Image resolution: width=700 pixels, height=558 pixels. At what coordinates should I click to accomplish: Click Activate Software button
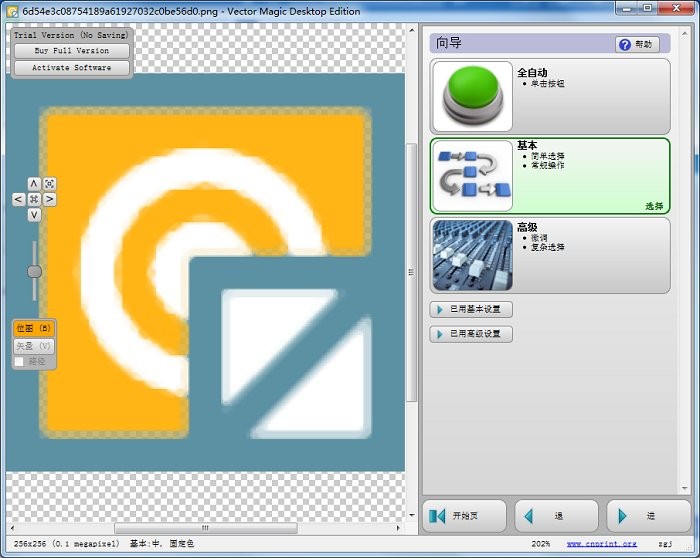pyautogui.click(x=72, y=68)
